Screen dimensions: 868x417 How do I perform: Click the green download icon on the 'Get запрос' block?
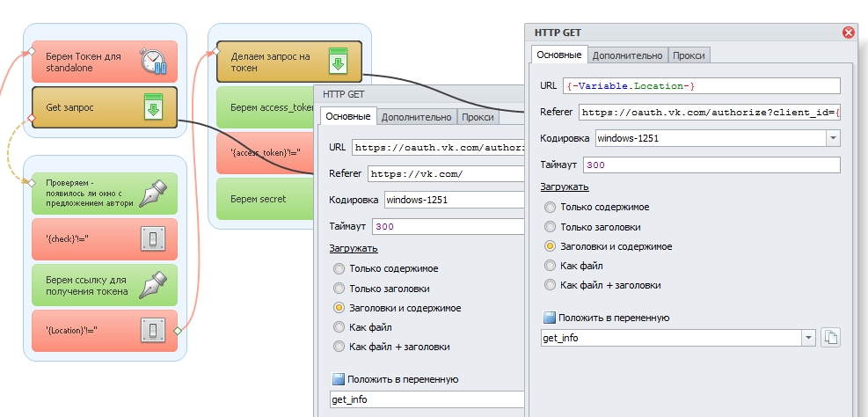(153, 107)
